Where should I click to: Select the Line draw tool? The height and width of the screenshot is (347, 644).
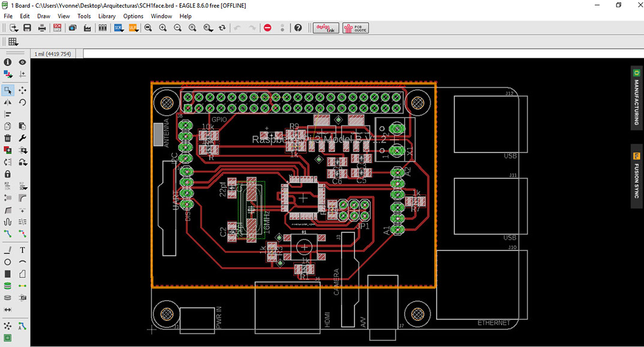point(7,250)
